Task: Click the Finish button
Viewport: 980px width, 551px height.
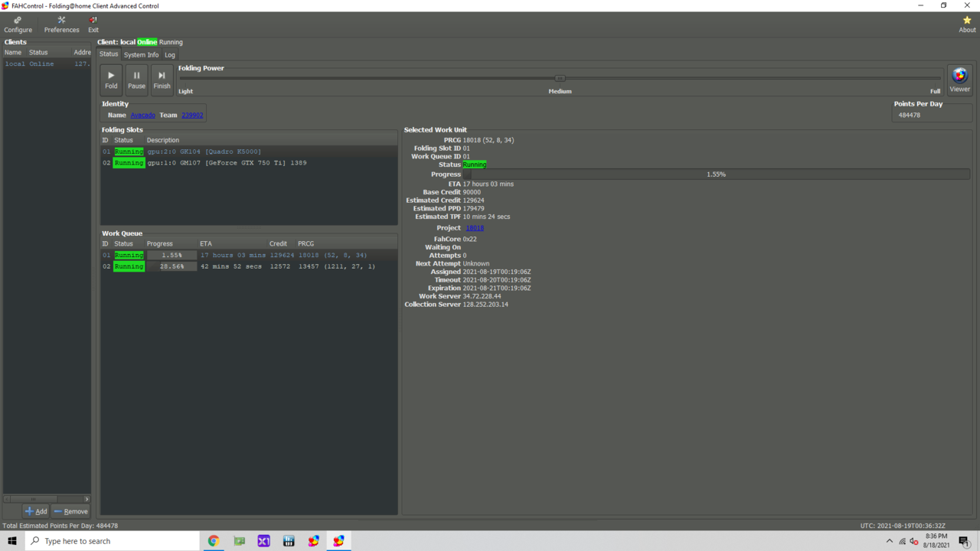Action: point(162,80)
